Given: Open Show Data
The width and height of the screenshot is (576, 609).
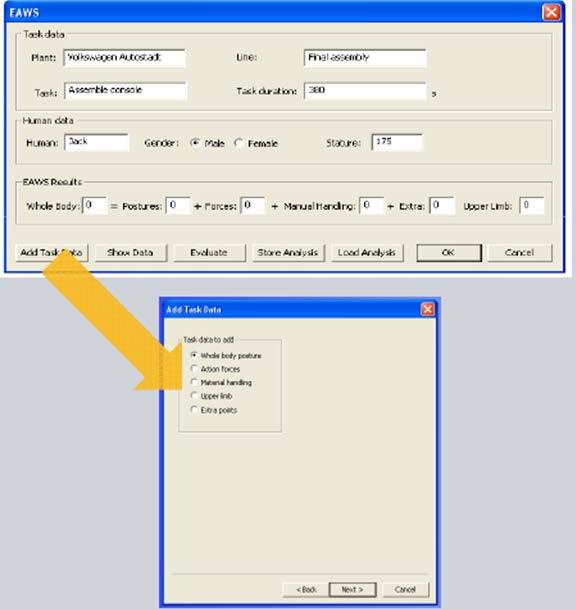Looking at the screenshot, I should pos(131,253).
